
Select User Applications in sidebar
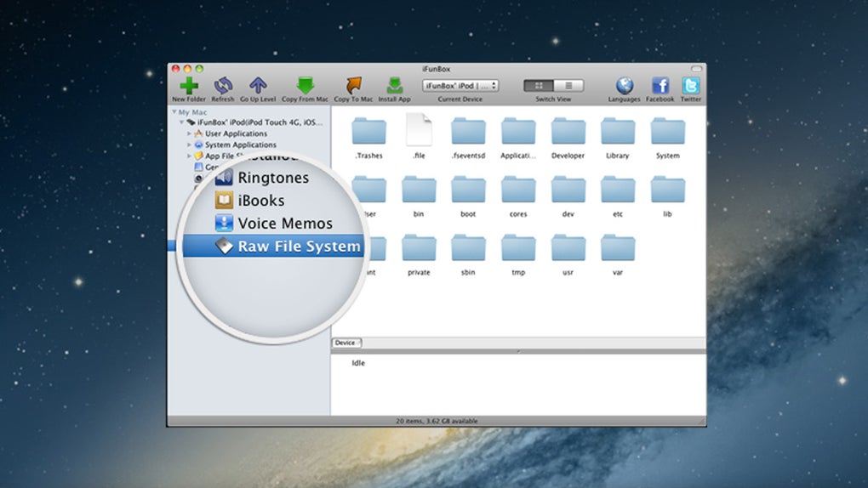tap(236, 133)
